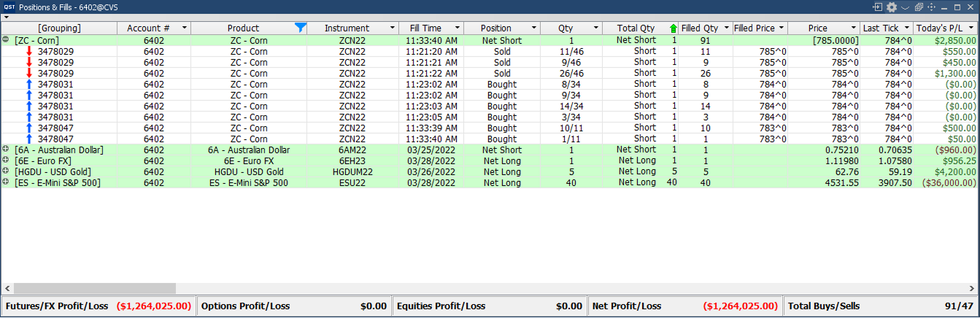Click the QST logo icon in title bar
Image resolution: width=980 pixels, height=318 pixels.
tap(9, 7)
